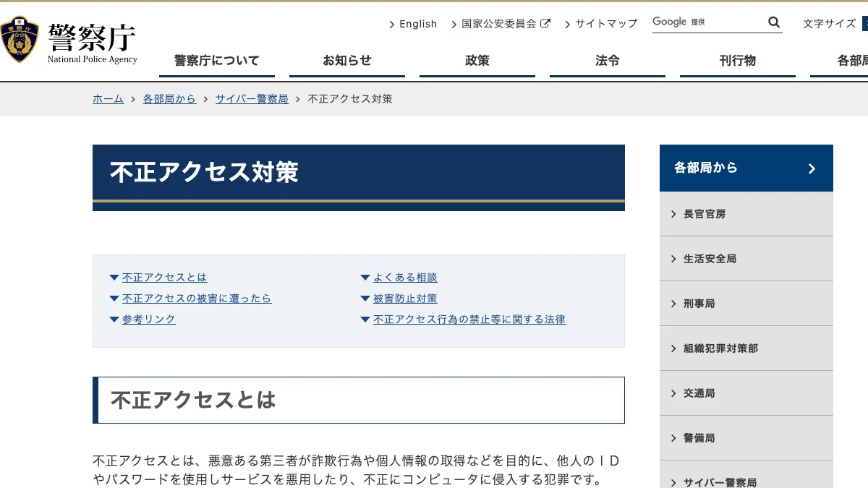
Task: Jump to 不正アクセスの被害に遭ったら section
Action: 197,299
